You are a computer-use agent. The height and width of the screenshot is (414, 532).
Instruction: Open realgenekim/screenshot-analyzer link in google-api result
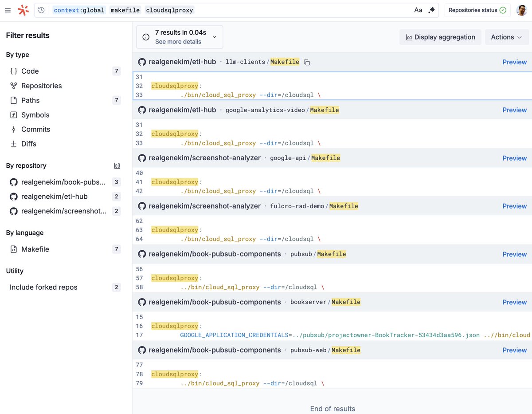(x=205, y=158)
